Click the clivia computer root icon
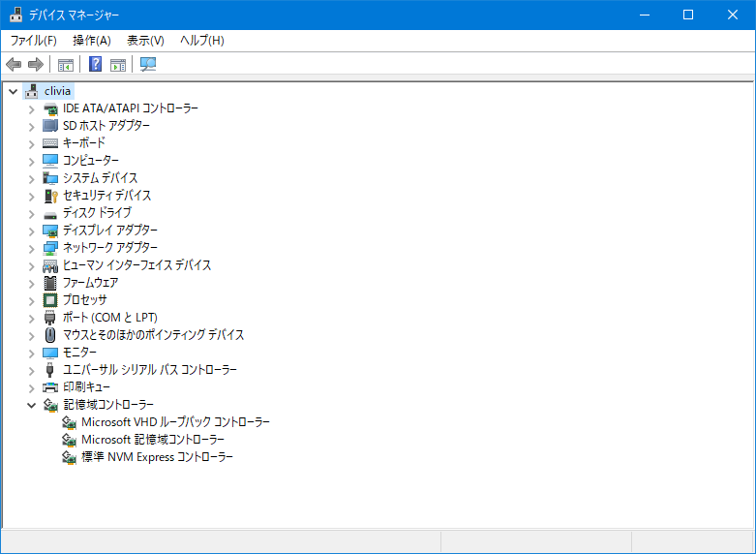This screenshot has height=554, width=756. click(x=32, y=91)
